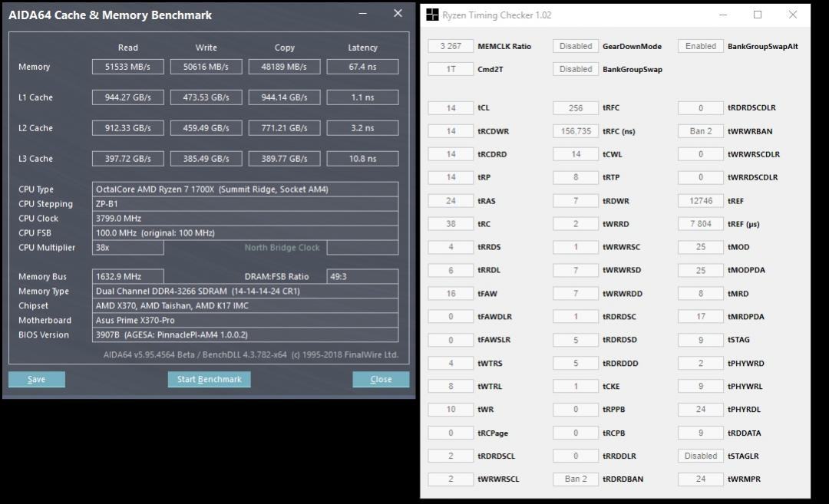
Task: Select the Memory Read value 51533 MB/s
Action: (128, 67)
